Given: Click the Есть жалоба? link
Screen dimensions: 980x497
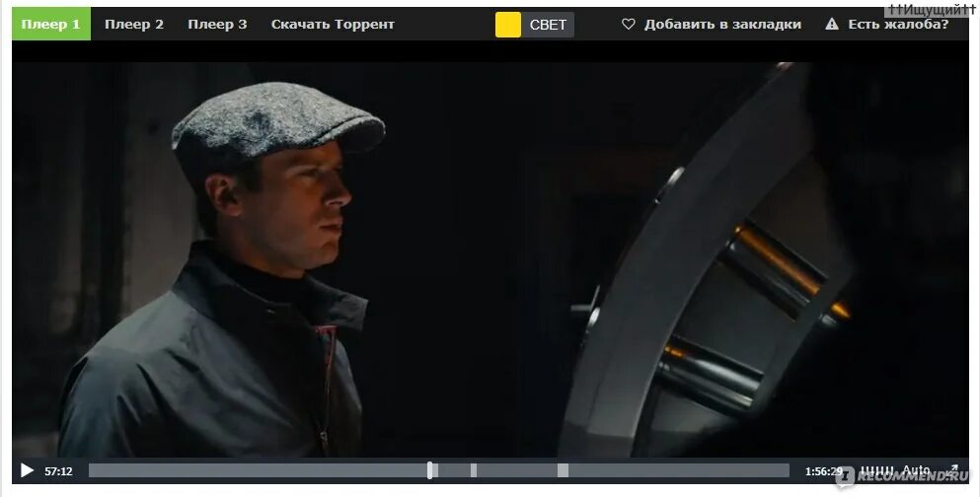Looking at the screenshot, I should (x=898, y=25).
